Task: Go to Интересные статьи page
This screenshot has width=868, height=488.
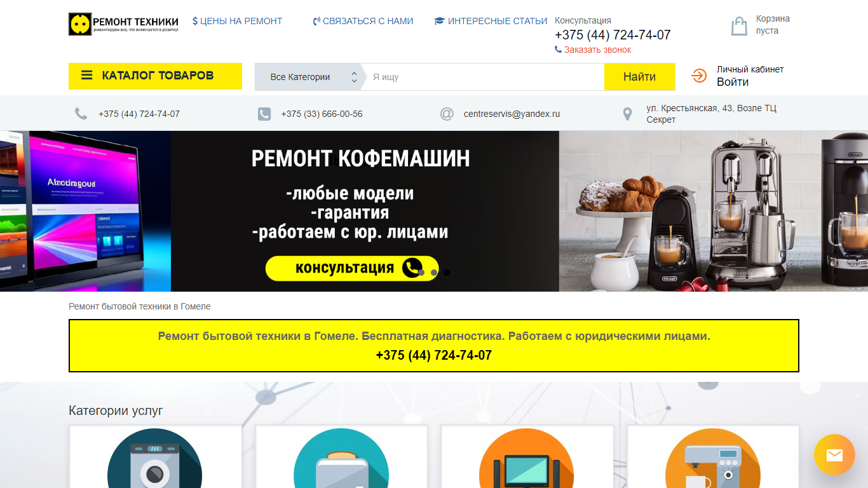Action: pyautogui.click(x=491, y=21)
